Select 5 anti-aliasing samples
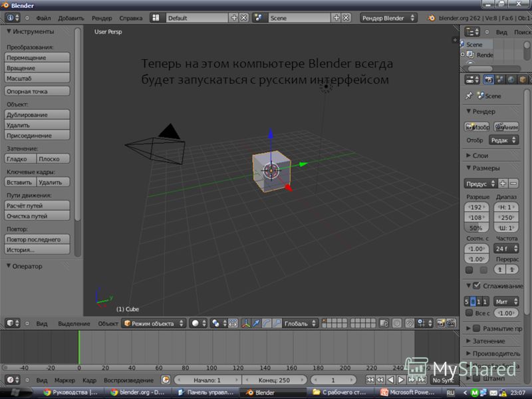 [x=467, y=302]
